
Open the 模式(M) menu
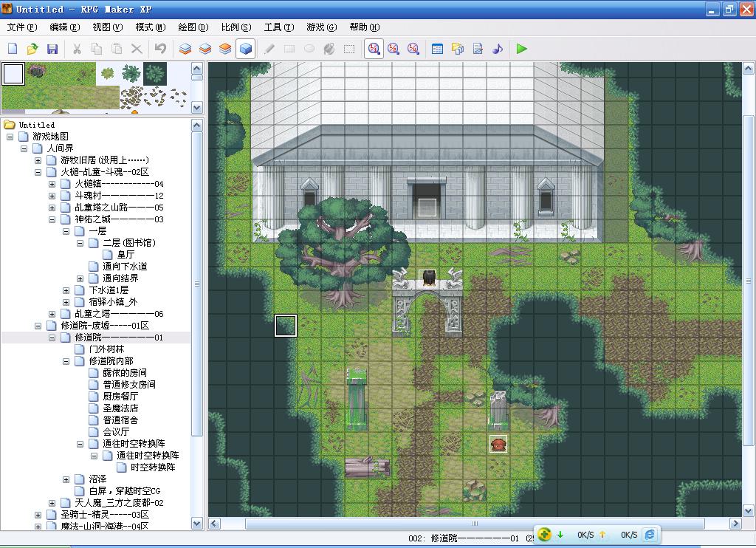click(151, 27)
